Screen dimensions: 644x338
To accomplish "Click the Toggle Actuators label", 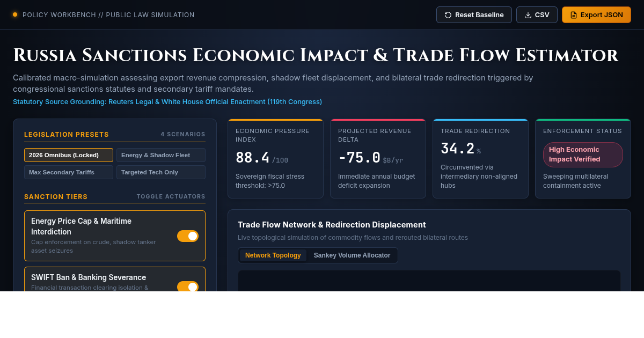I will [x=171, y=197].
